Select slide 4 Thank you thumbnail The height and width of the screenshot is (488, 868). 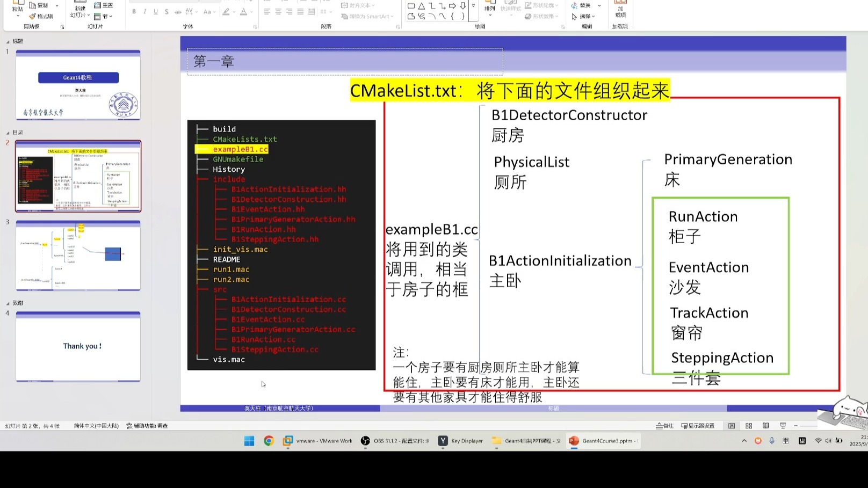point(78,347)
